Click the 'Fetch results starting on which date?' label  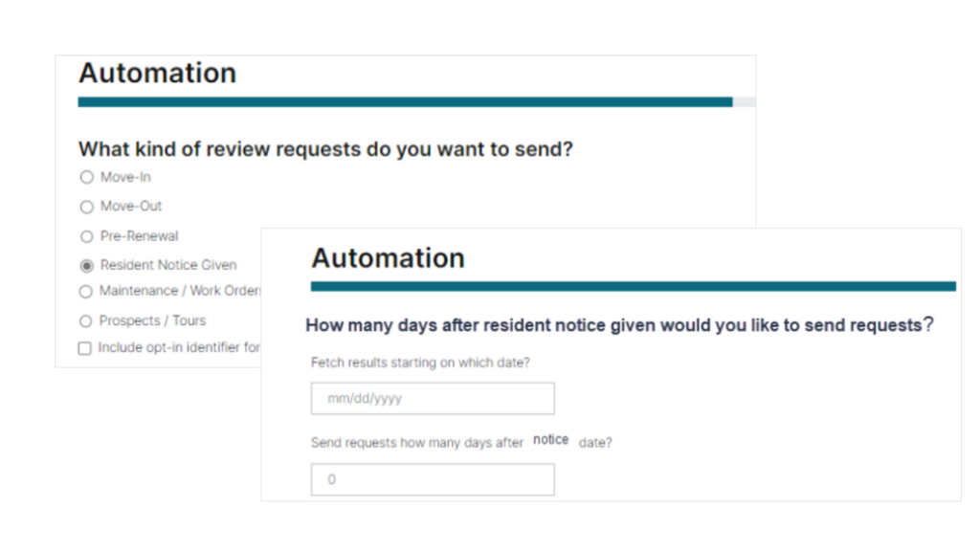[420, 363]
